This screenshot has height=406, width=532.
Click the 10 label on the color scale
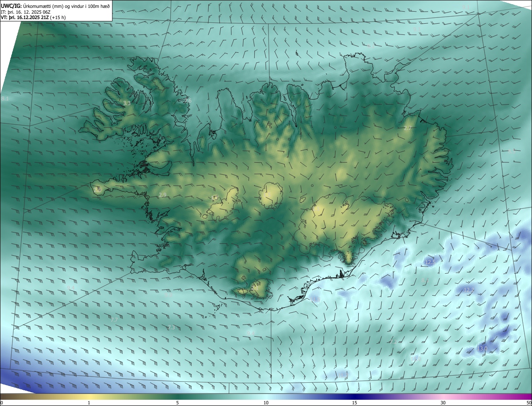(x=266, y=403)
